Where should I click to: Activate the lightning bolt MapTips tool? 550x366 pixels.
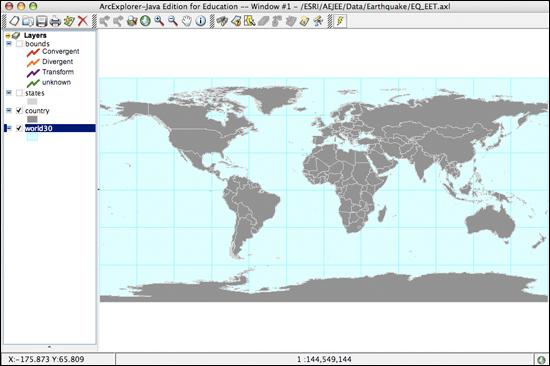point(340,21)
